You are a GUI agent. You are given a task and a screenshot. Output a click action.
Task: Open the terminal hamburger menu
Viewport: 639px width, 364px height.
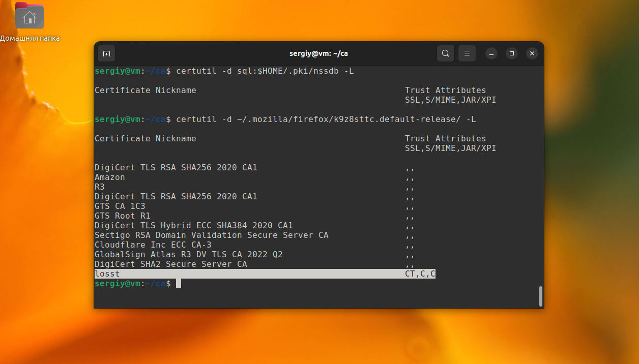(x=467, y=53)
